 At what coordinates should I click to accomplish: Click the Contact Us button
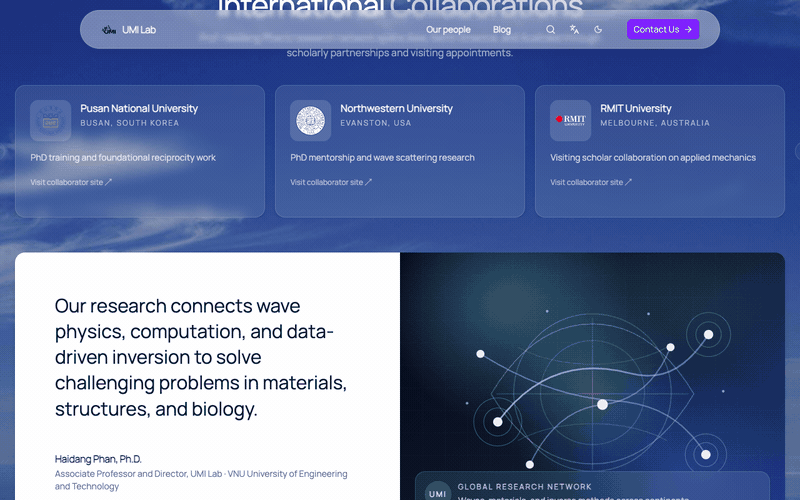pyautogui.click(x=663, y=30)
